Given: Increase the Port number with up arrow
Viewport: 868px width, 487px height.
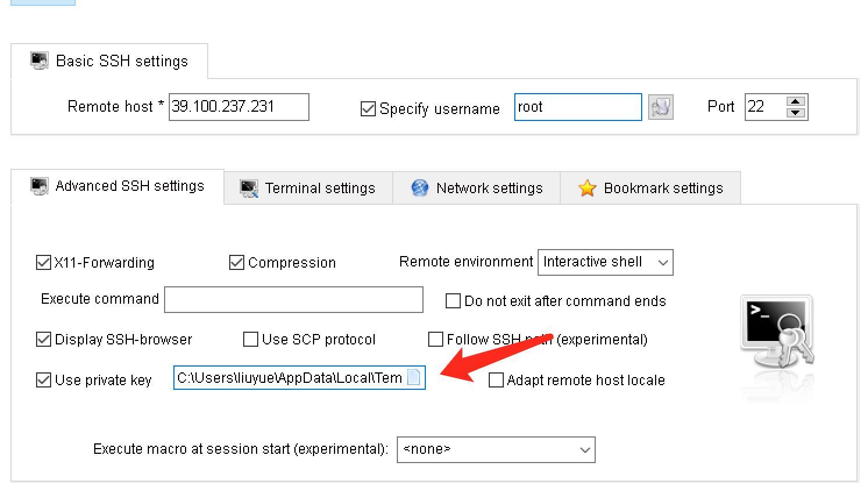Looking at the screenshot, I should tap(796, 101).
